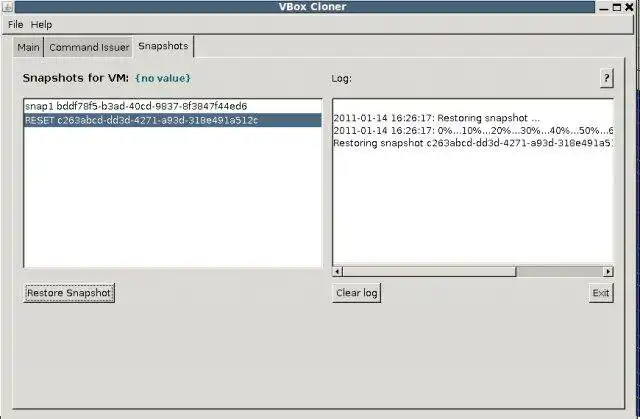Select the RESET snapshot entry

pos(173,120)
